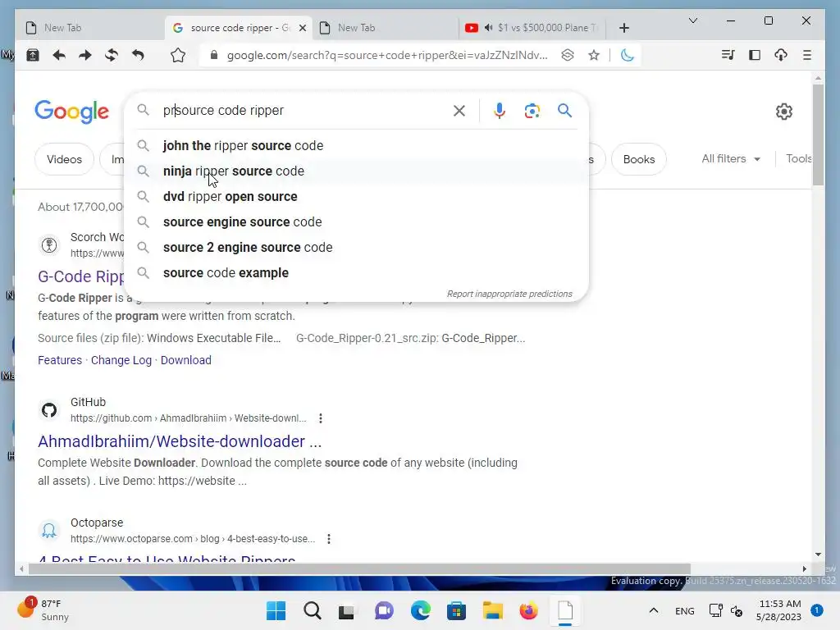This screenshot has height=630, width=840.
Task: Open File Explorer from the taskbar
Action: click(492, 610)
